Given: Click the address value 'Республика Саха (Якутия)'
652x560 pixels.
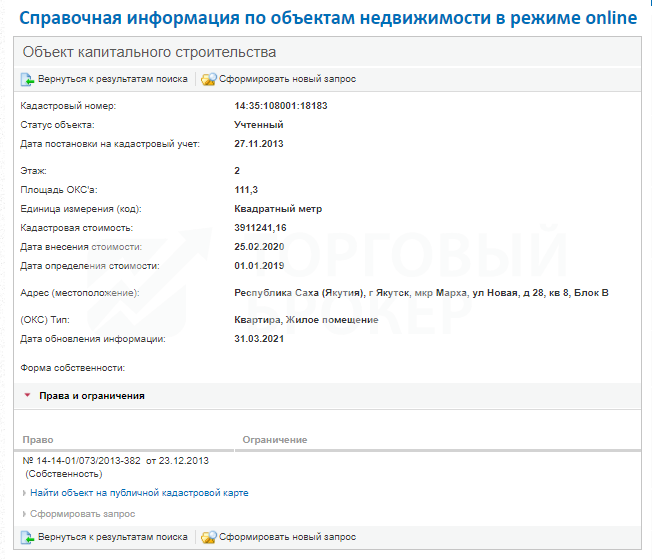Looking at the screenshot, I should point(300,293).
